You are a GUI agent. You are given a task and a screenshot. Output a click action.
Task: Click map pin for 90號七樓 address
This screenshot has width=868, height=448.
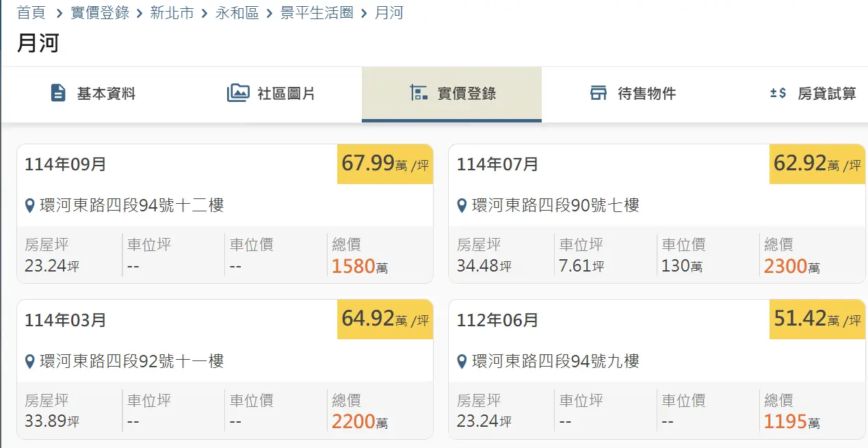[462, 205]
